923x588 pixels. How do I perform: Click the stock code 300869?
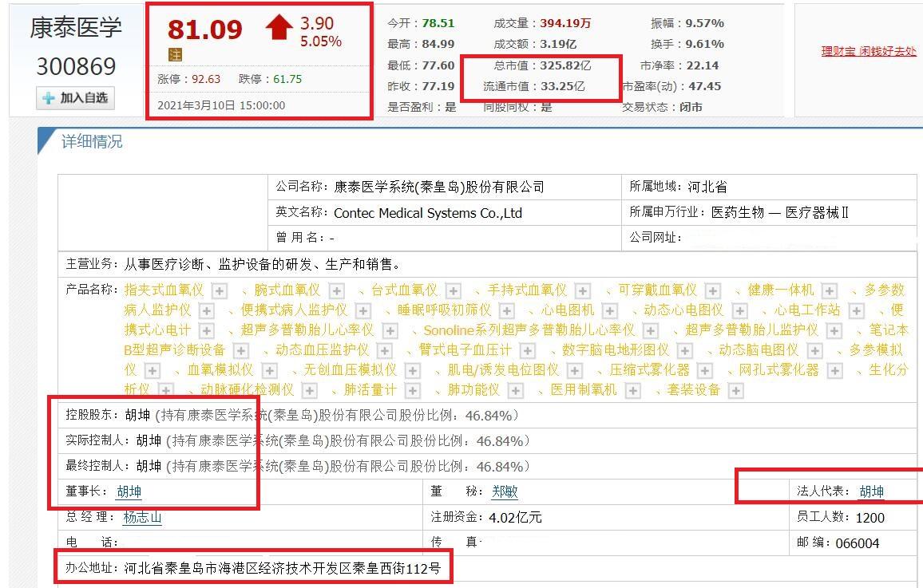(76, 66)
